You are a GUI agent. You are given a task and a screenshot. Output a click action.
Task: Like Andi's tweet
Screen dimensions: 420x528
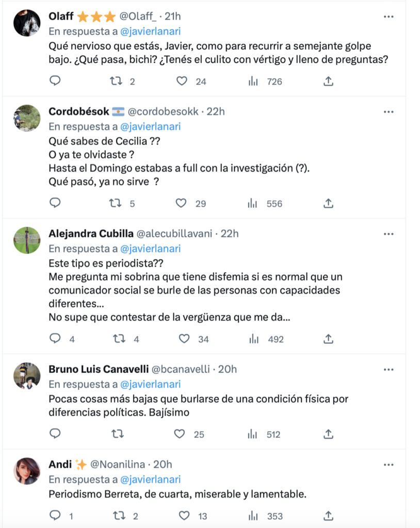tap(184, 516)
